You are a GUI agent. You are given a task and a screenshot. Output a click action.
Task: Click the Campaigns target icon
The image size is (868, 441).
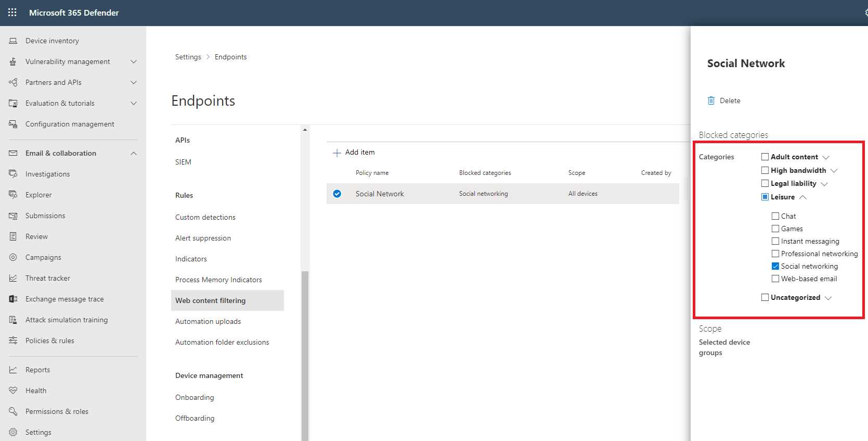pyautogui.click(x=13, y=257)
